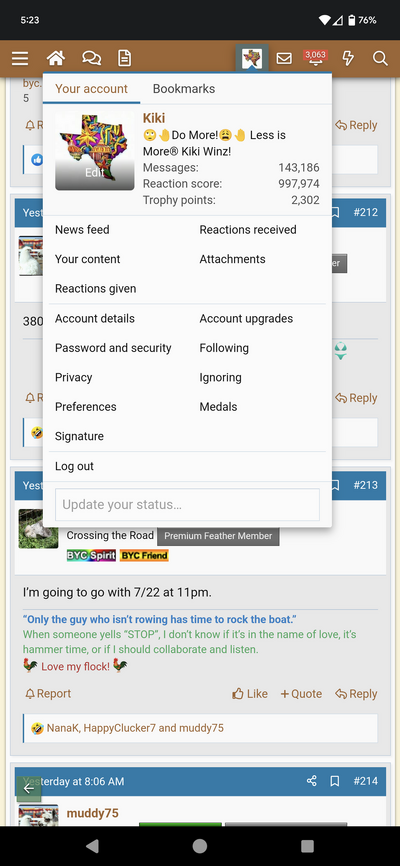Viewport: 400px width, 866px height.
Task: Like the 7/22 at 11pm post
Action: point(250,694)
